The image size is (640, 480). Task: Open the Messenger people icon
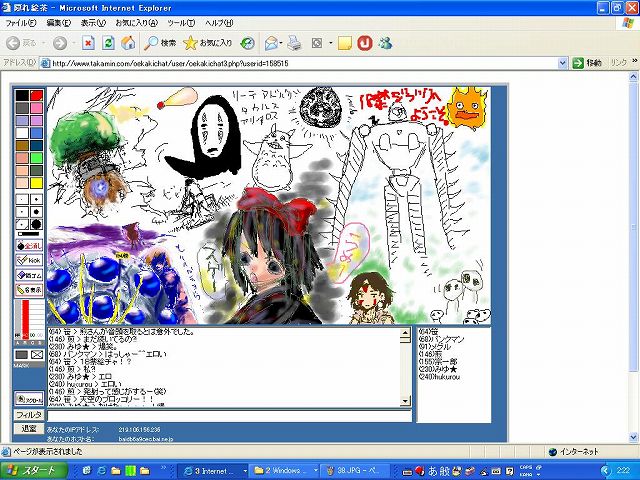[385, 43]
